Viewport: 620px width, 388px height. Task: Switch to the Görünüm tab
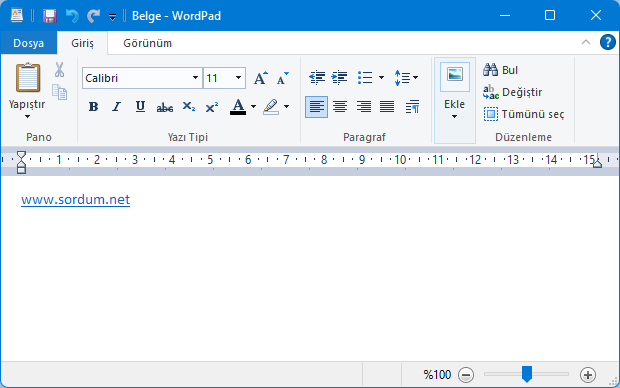pyautogui.click(x=147, y=43)
